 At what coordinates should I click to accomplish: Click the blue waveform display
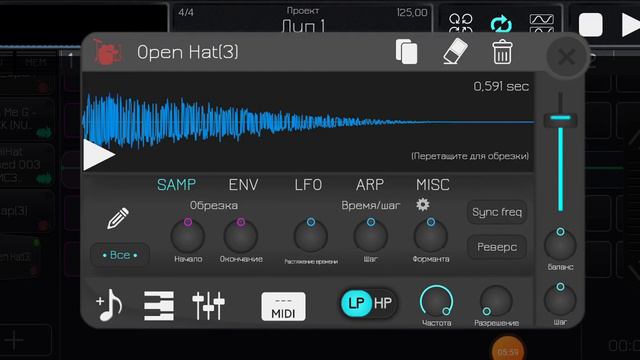308,121
